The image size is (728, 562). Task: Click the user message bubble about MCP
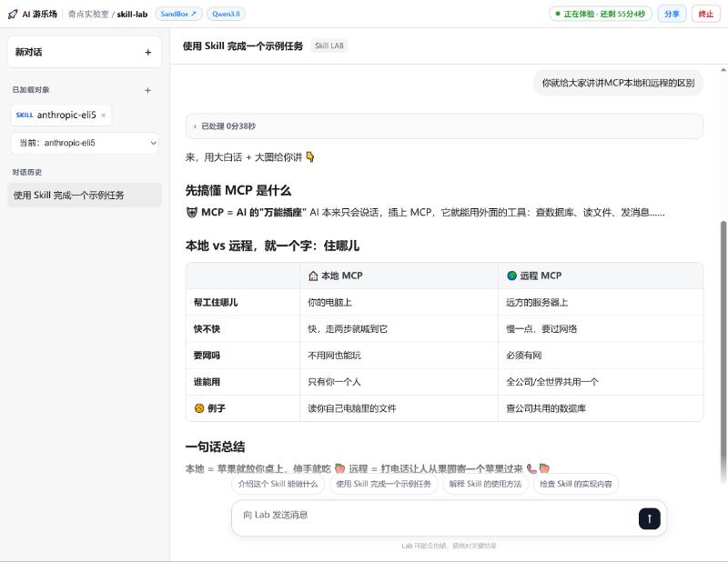618,83
